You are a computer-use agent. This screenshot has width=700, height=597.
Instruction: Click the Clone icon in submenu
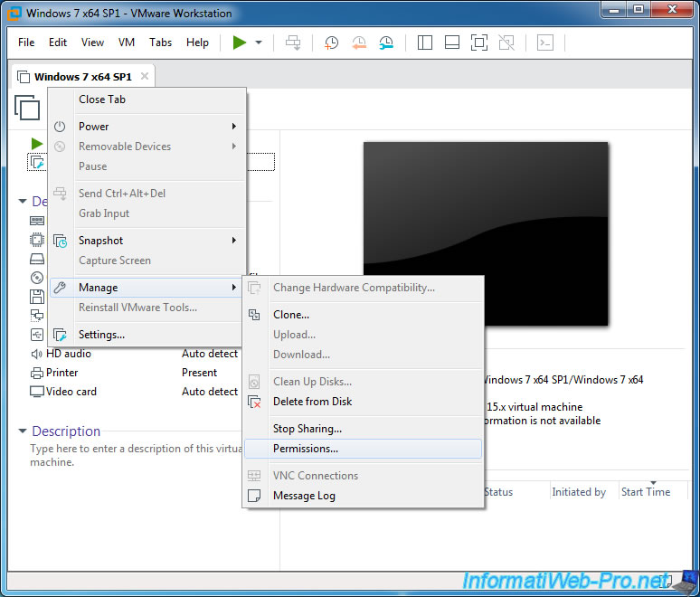click(254, 315)
